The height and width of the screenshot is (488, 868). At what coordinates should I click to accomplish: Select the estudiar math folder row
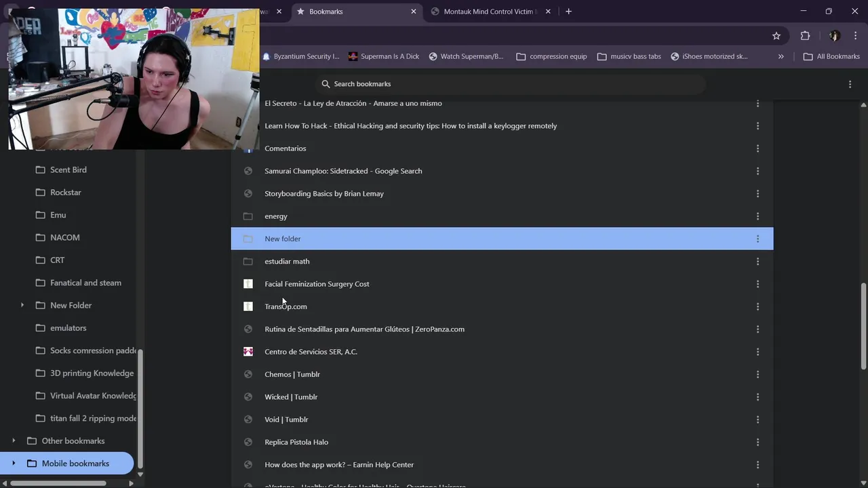[x=502, y=261]
